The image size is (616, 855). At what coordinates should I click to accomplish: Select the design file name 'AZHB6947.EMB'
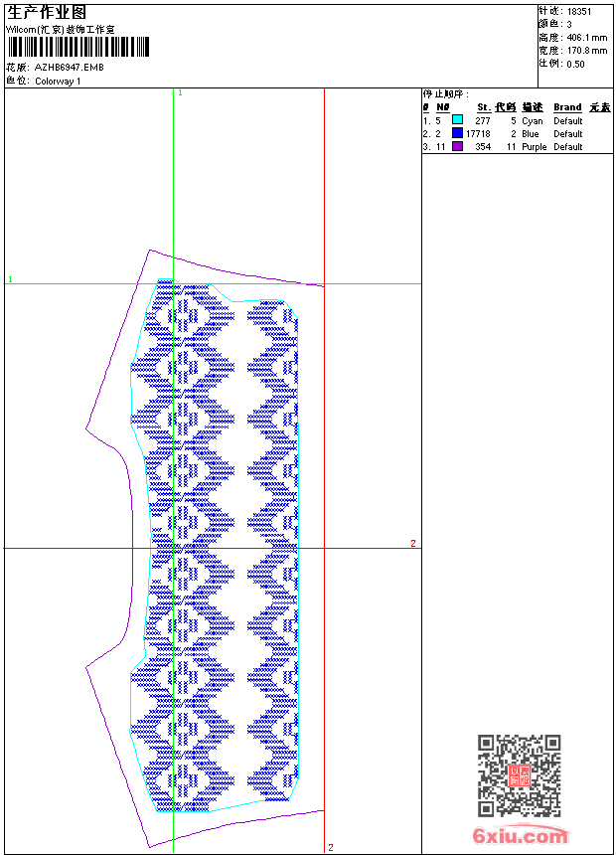[x=69, y=67]
